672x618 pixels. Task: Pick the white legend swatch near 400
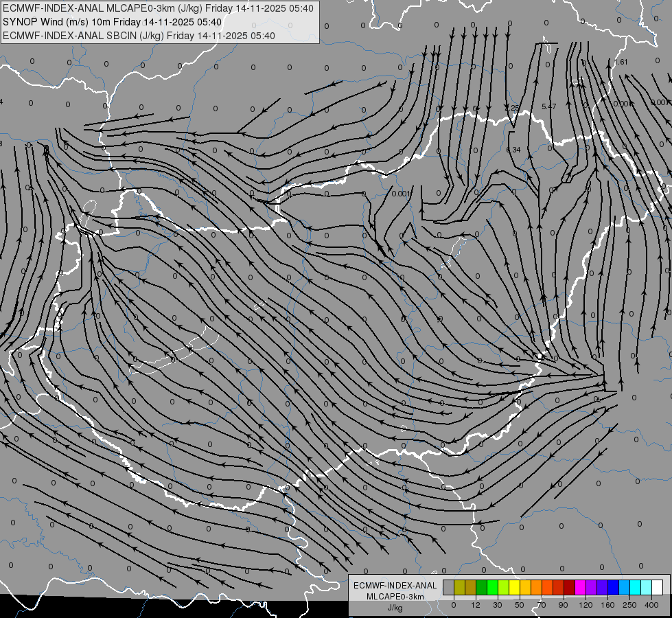[658, 587]
